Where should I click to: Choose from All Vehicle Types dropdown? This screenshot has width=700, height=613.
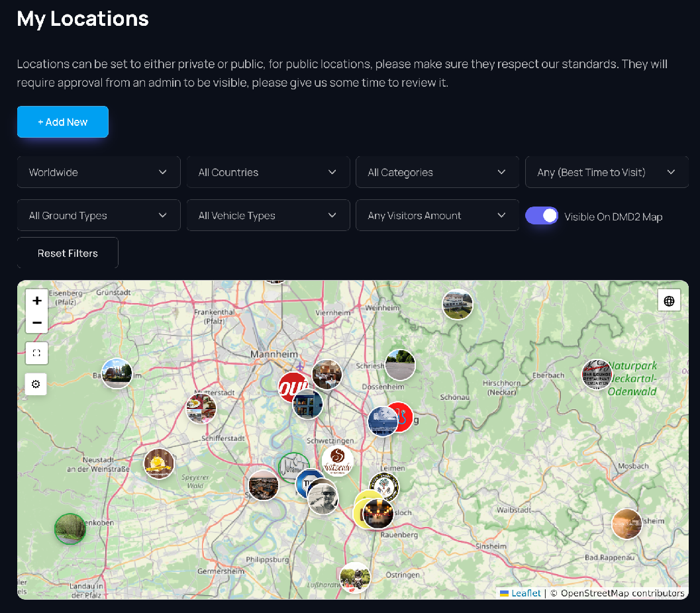tap(268, 216)
